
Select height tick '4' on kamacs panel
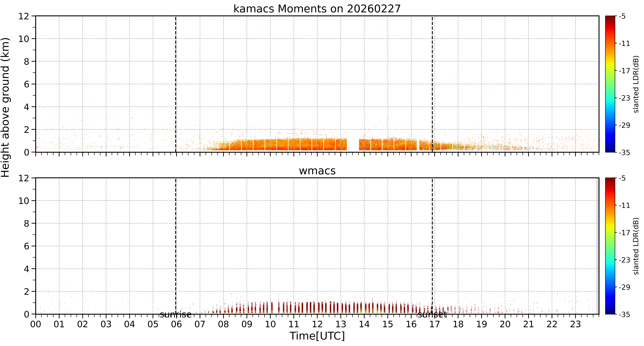26,107
